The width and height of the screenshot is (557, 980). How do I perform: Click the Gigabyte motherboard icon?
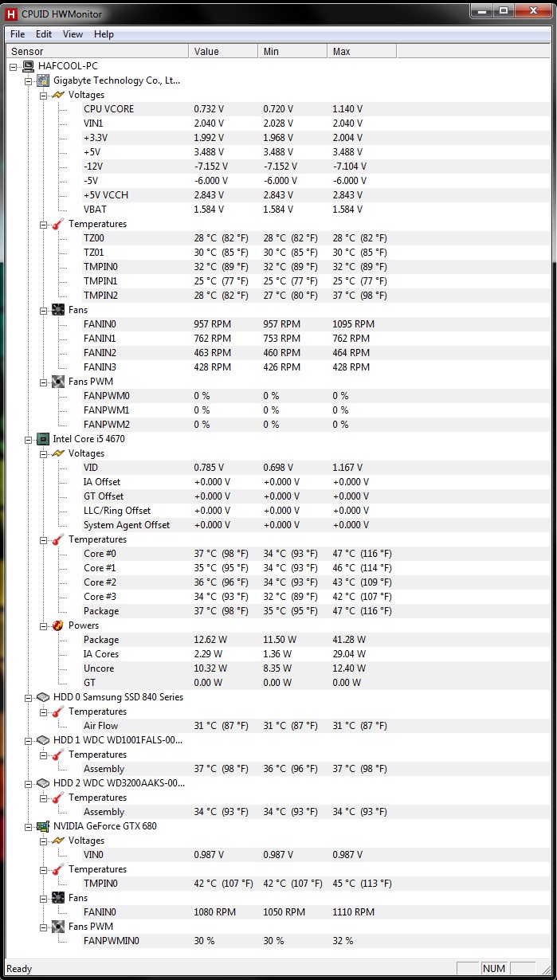click(x=43, y=80)
